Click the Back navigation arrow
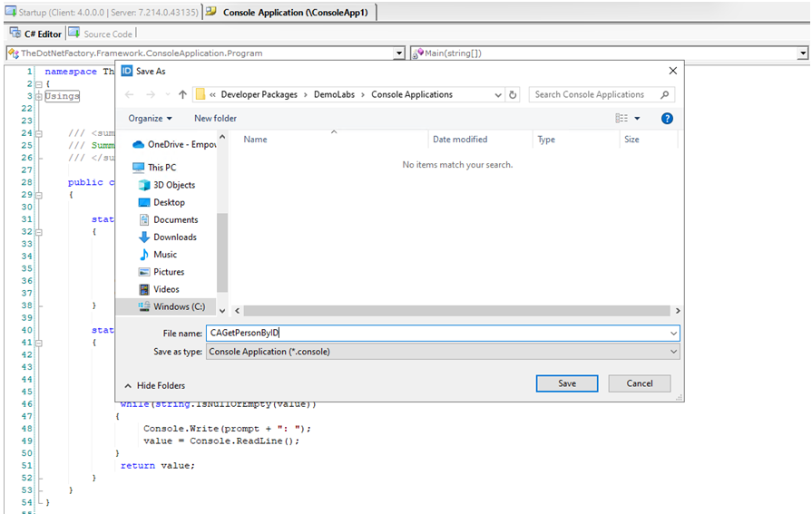Viewport: 812px width, 523px height. click(130, 94)
